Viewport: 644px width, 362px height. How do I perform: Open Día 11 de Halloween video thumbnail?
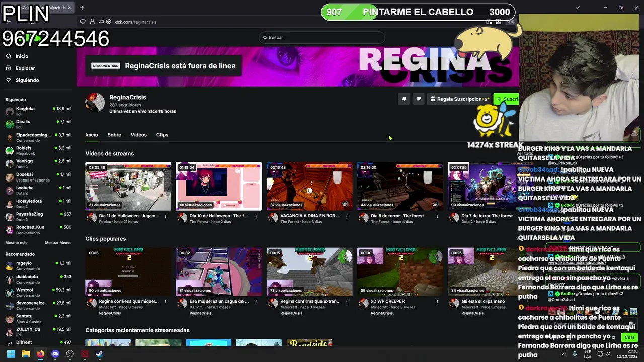pos(128,186)
